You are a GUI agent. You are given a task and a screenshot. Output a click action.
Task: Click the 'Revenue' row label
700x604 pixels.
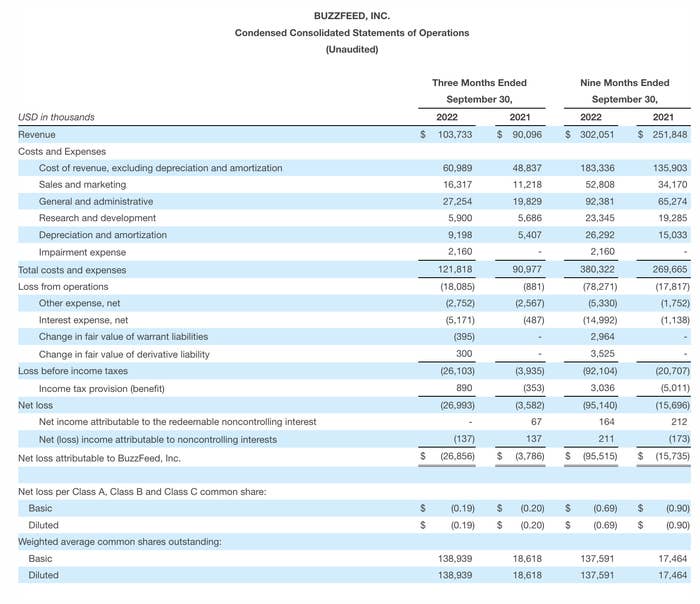(x=37, y=134)
